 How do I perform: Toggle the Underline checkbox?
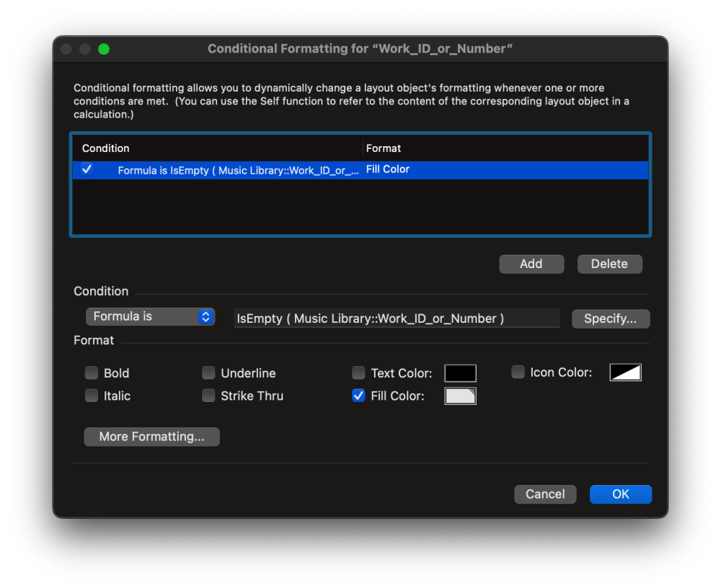tap(208, 373)
